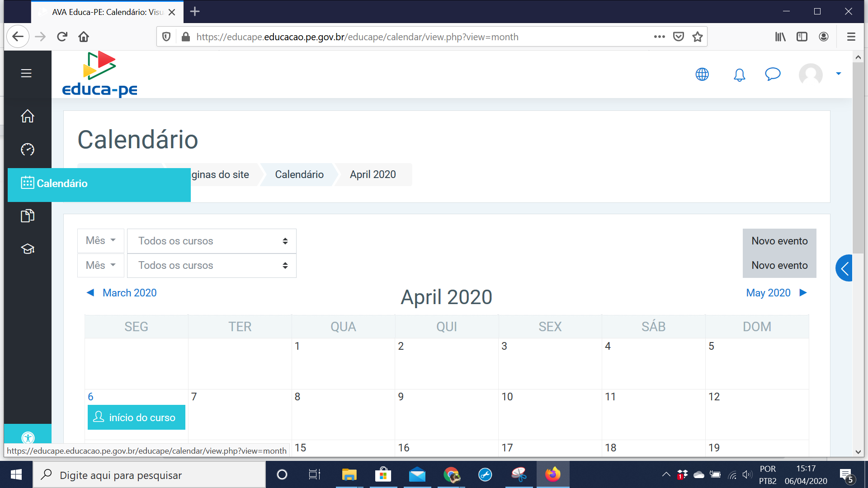Viewport: 868px width, 488px height.
Task: Bookmark this page with the star icon
Action: pyautogui.click(x=698, y=37)
